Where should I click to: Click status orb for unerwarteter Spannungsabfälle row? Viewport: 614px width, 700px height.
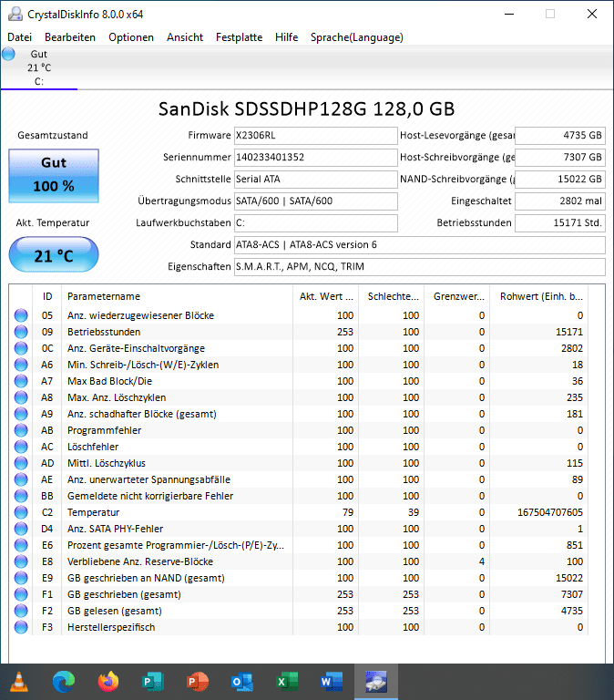[x=21, y=479]
